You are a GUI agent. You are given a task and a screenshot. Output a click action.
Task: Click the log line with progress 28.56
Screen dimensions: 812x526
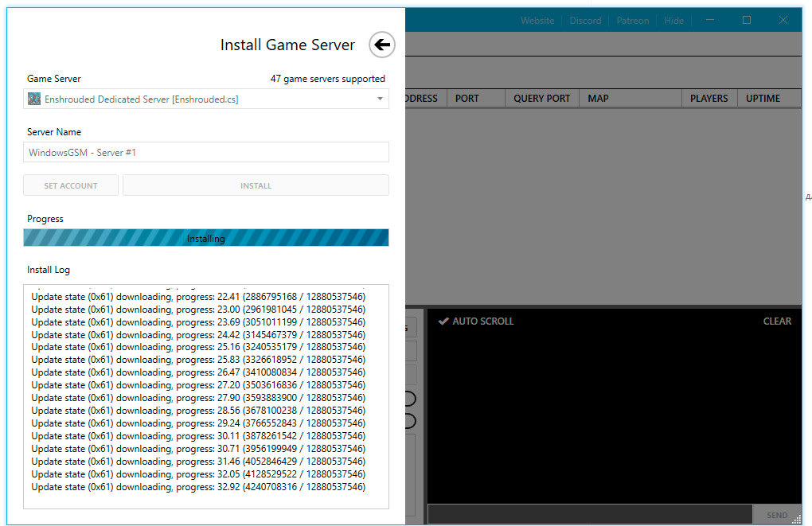click(x=198, y=411)
